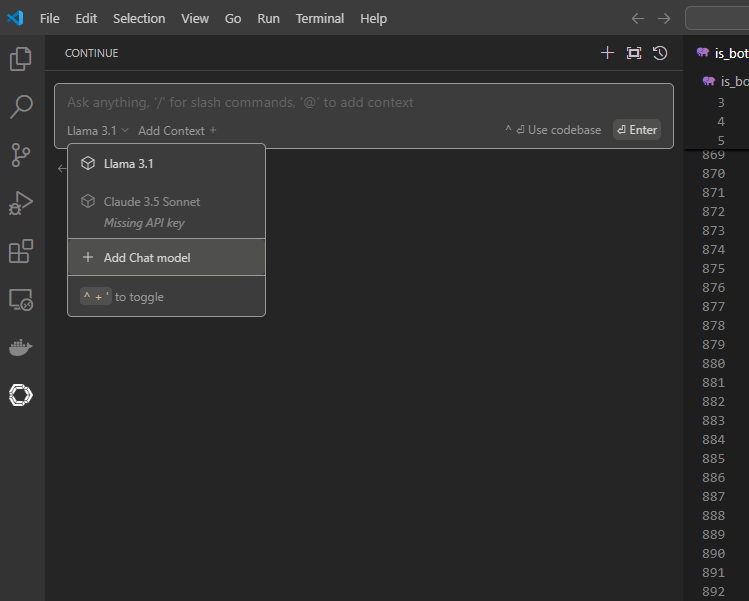Click line number 890 in editor gutter
The height and width of the screenshot is (601, 749).
tap(713, 554)
